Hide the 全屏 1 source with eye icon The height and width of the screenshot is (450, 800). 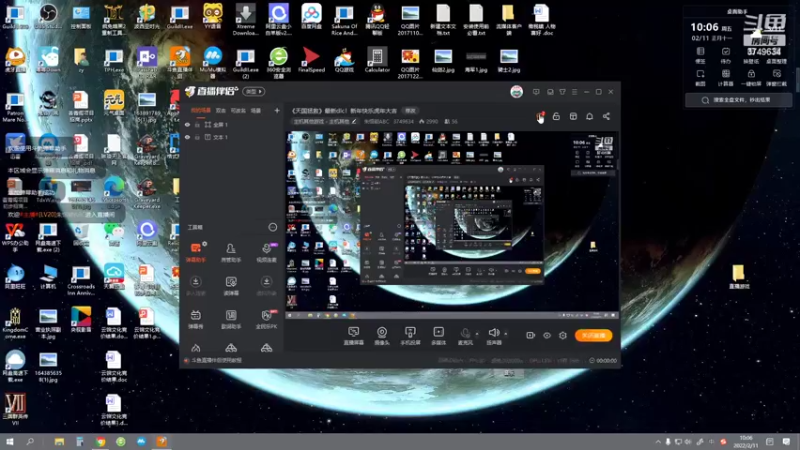pos(187,124)
